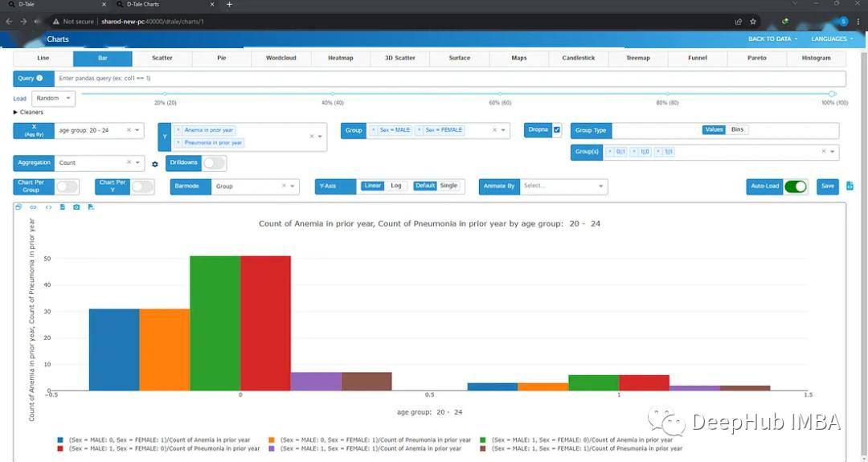Open the Barmode dropdown
The height and width of the screenshot is (462, 868).
click(x=255, y=186)
